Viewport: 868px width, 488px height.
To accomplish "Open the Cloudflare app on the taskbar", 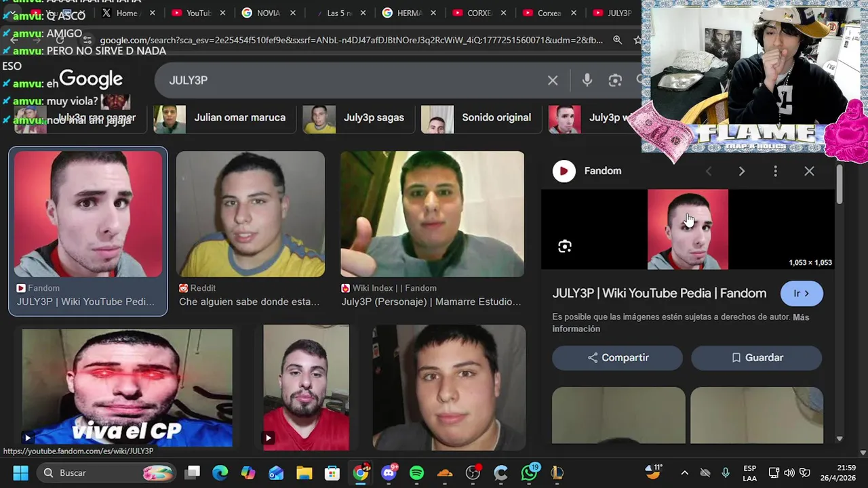I will click(x=445, y=472).
